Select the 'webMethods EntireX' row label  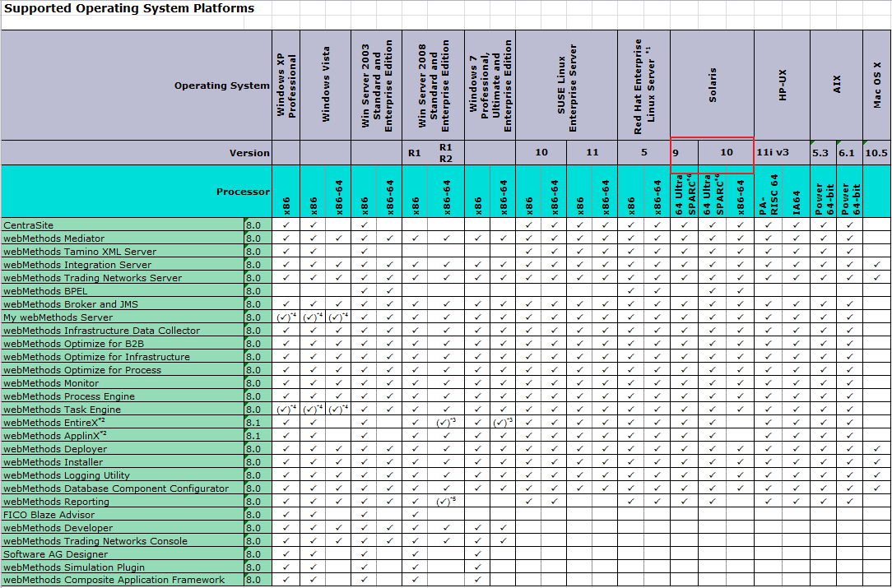[x=123, y=423]
